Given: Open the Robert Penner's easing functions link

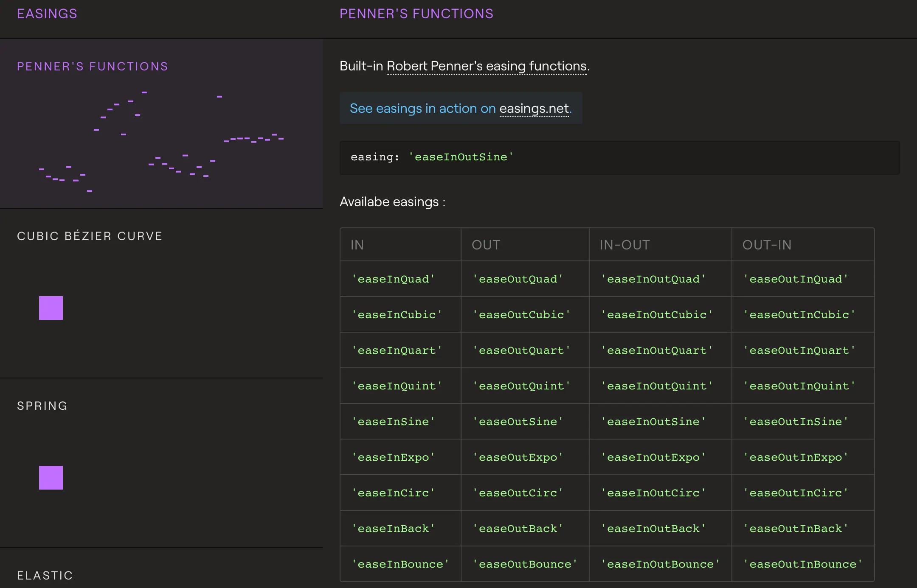Looking at the screenshot, I should (487, 66).
